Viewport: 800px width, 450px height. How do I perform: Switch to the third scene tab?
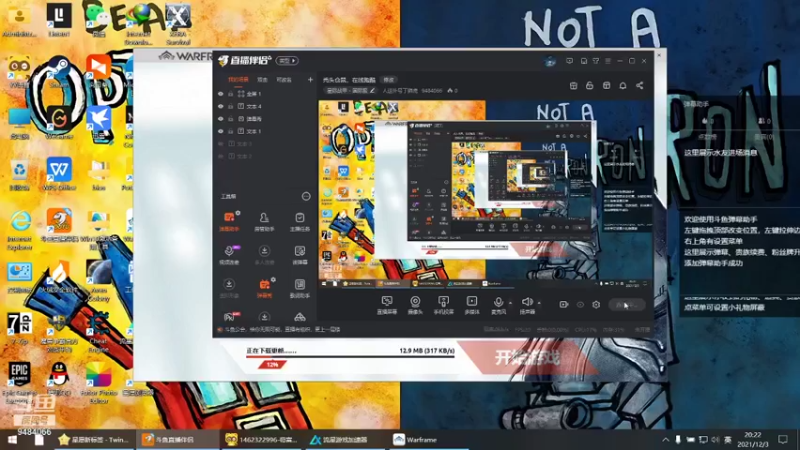tap(284, 80)
